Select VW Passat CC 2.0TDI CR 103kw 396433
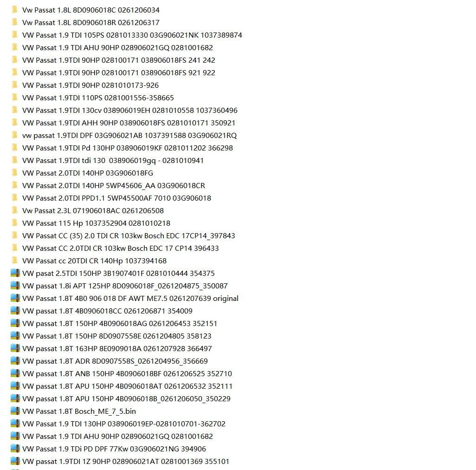This screenshot has width=476, height=470. (121, 248)
